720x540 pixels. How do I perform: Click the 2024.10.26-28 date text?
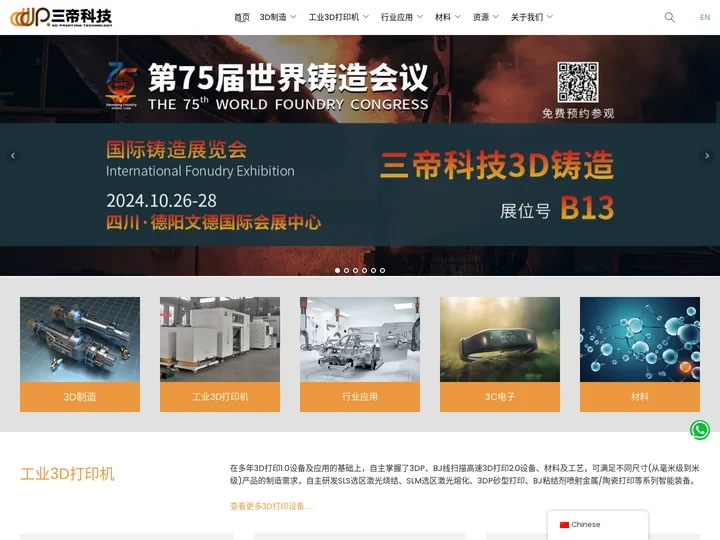[162, 201]
